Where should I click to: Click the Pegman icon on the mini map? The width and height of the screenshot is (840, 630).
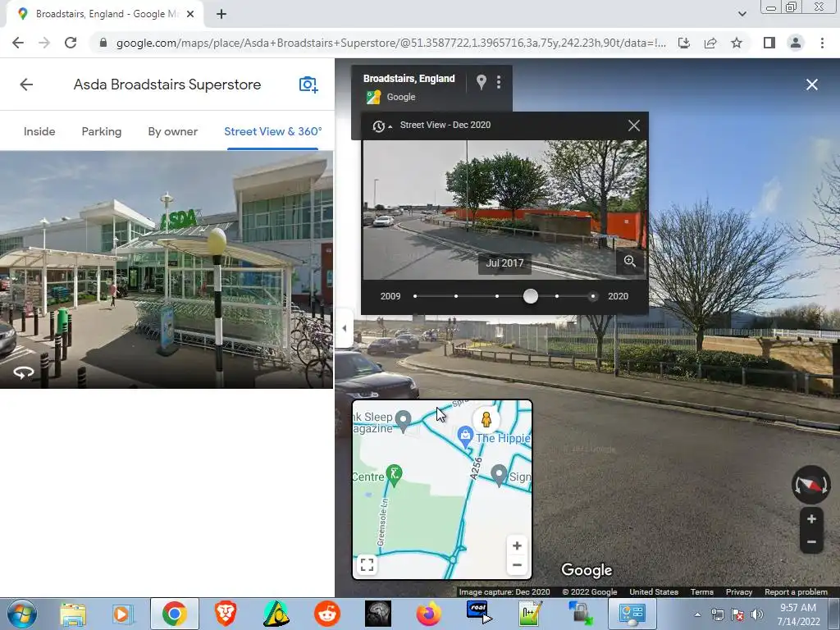pos(486,419)
